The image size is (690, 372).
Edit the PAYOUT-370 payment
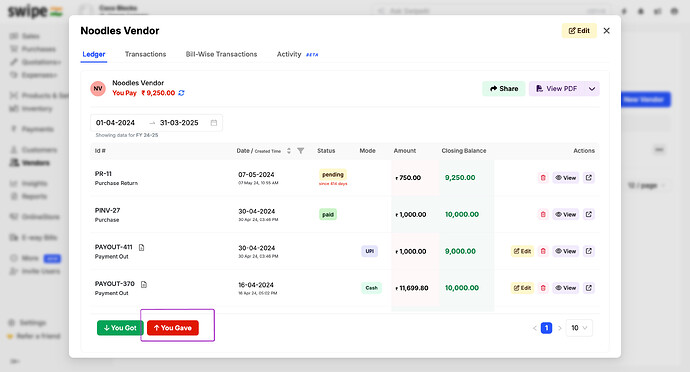click(x=522, y=288)
